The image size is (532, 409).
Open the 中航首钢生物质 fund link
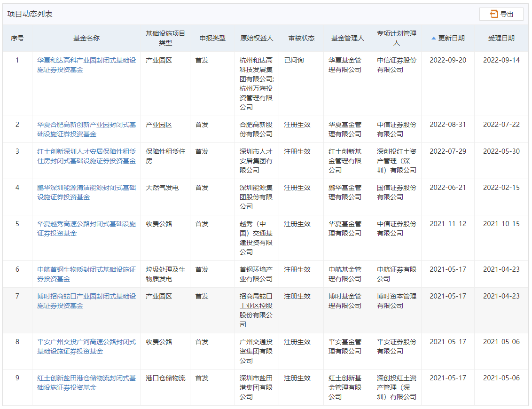pyautogui.click(x=86, y=274)
